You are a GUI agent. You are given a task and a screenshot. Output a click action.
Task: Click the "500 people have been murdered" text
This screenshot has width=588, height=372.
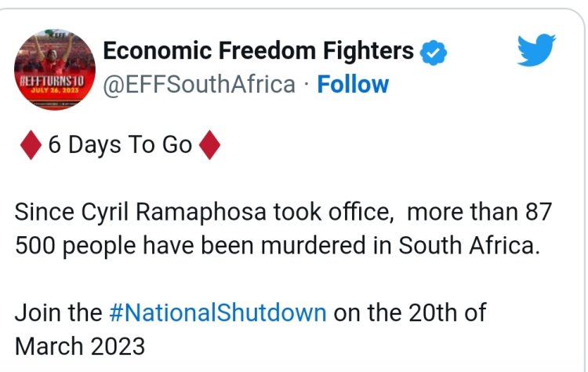point(180,246)
